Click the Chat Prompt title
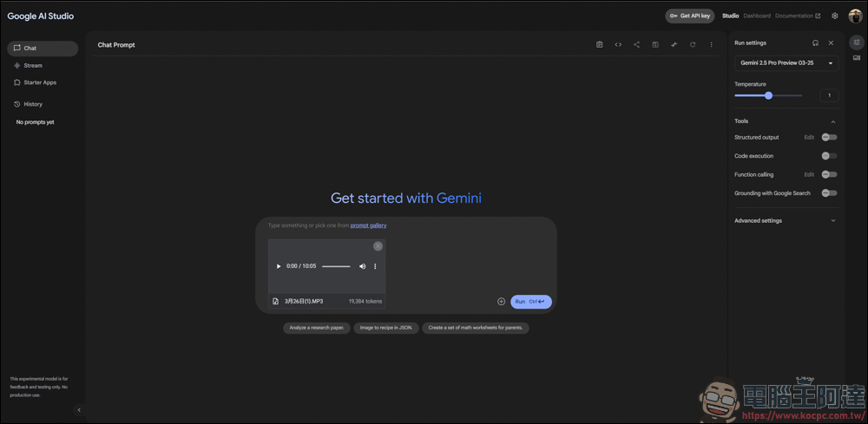868x424 pixels. [116, 45]
